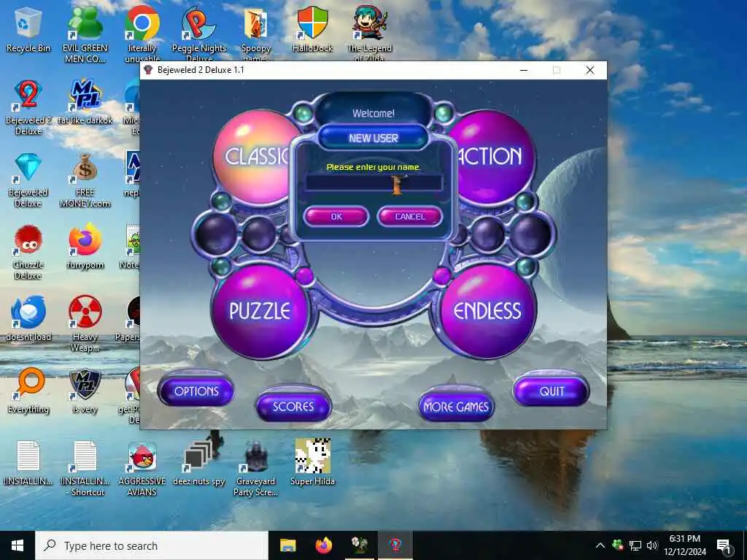Select Bejeweled Deluxe diamond icon

pyautogui.click(x=28, y=179)
